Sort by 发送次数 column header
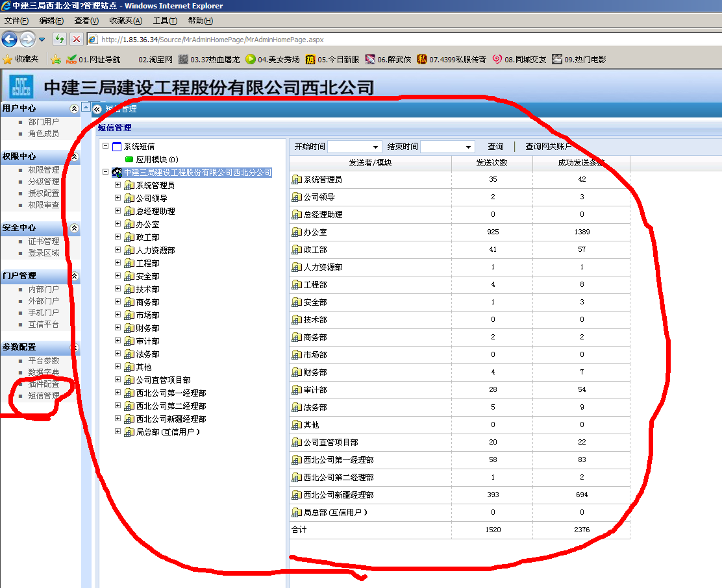Viewport: 722px width, 588px height. pyautogui.click(x=492, y=163)
